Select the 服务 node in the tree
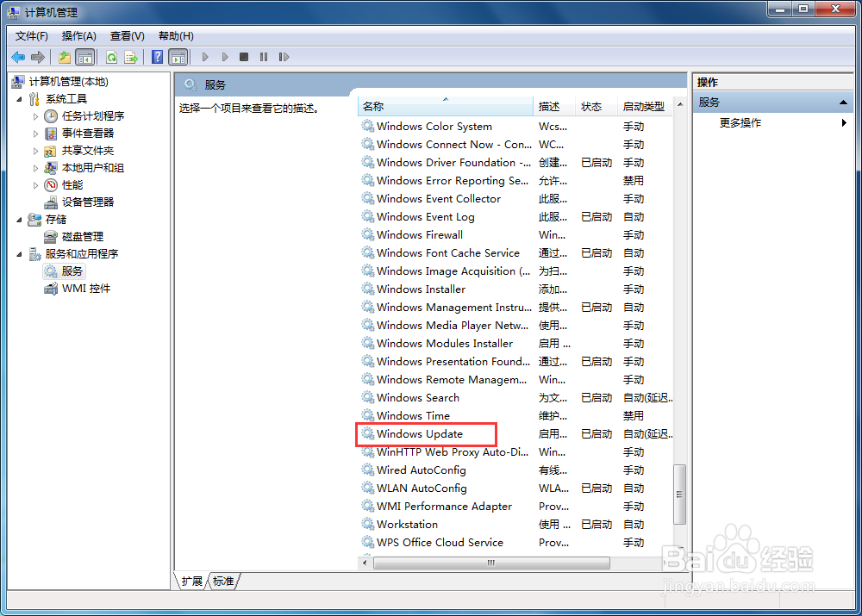Screen dimensions: 862x616 (72, 271)
